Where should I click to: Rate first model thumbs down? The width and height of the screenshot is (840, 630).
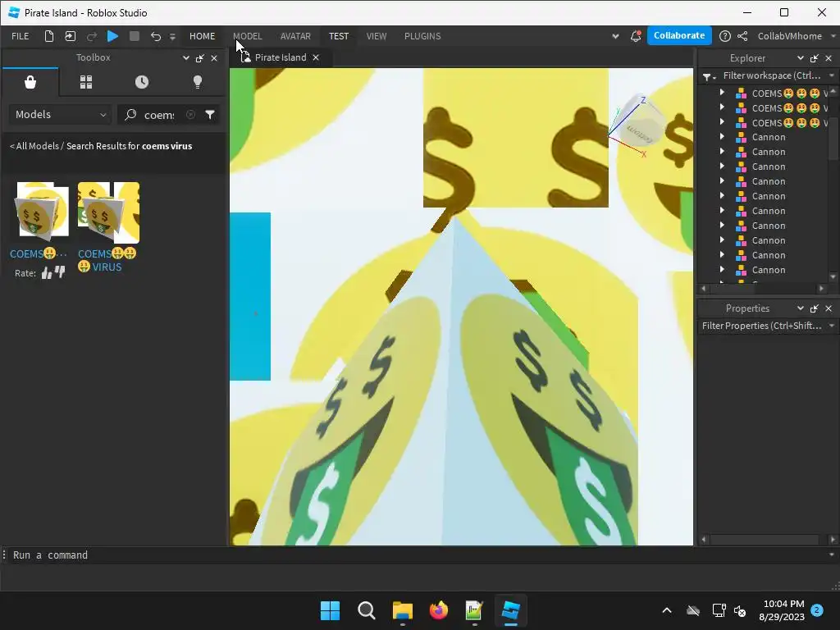pyautogui.click(x=59, y=272)
